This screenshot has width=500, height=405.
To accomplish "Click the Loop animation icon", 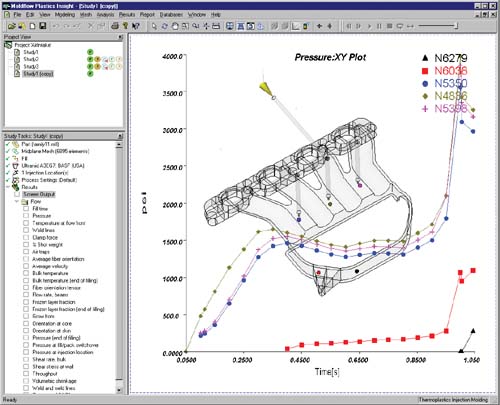I will pyautogui.click(x=400, y=26).
